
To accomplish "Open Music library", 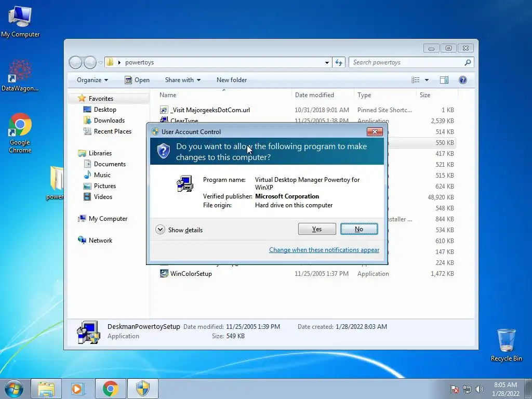I will [102, 175].
